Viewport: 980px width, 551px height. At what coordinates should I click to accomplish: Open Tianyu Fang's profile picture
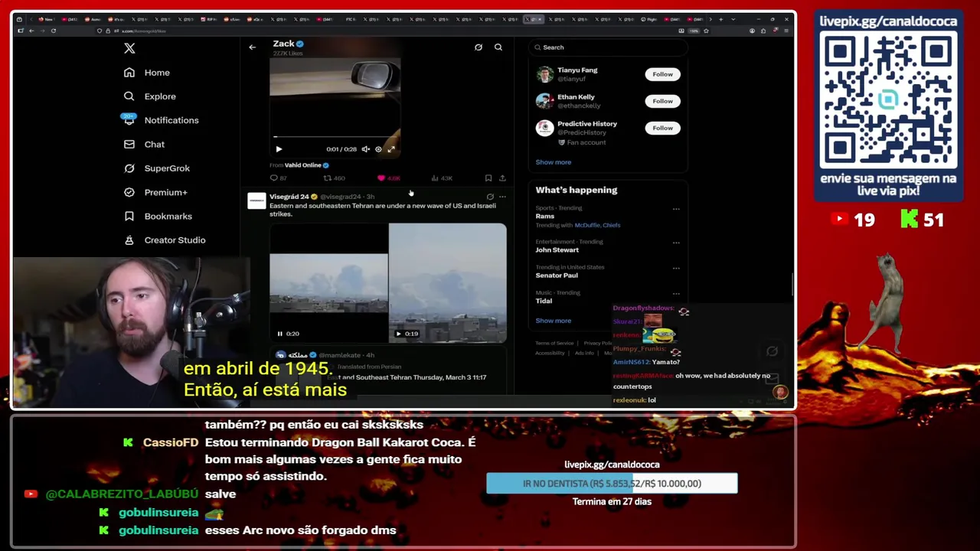(544, 74)
